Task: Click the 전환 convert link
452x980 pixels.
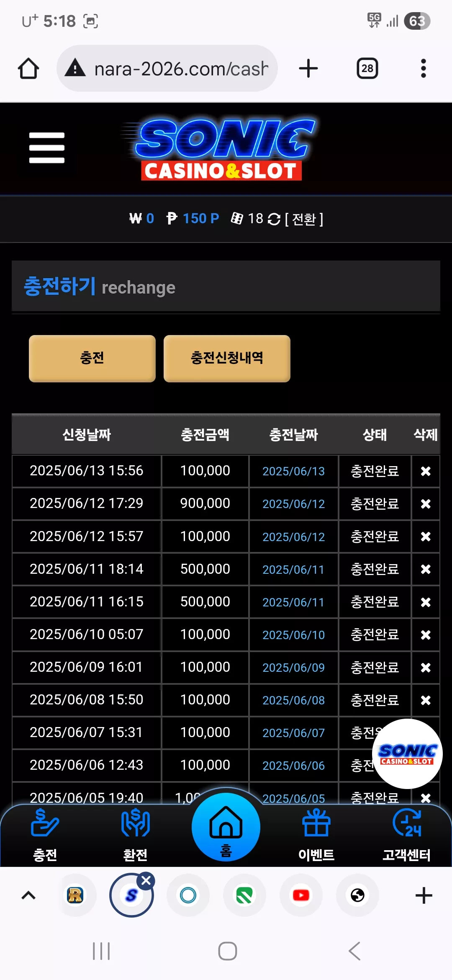Action: [304, 219]
